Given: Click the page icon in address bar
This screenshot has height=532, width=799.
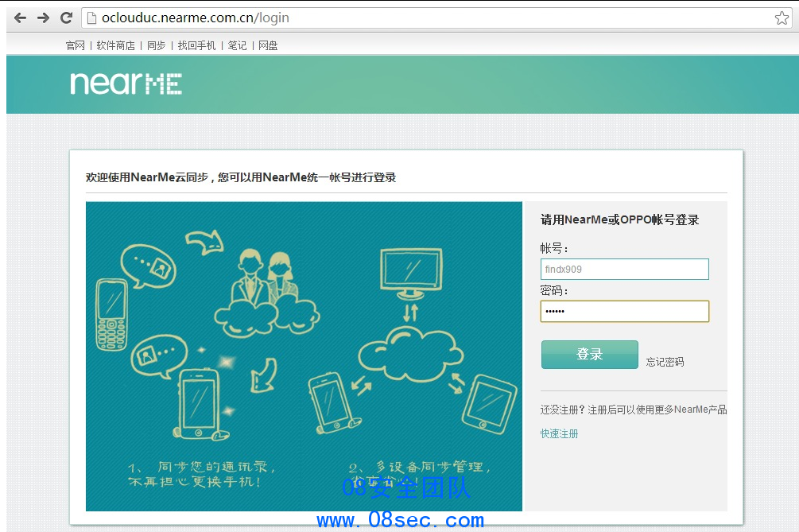Looking at the screenshot, I should click(x=91, y=18).
